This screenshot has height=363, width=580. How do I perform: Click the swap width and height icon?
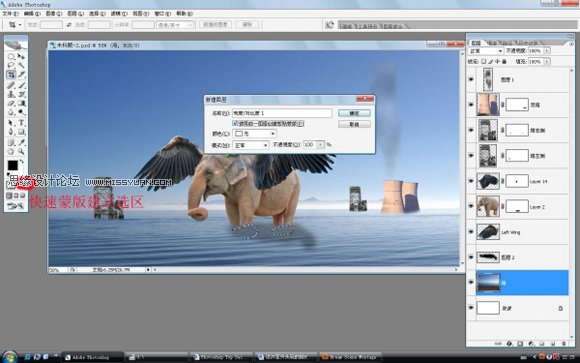coord(69,25)
